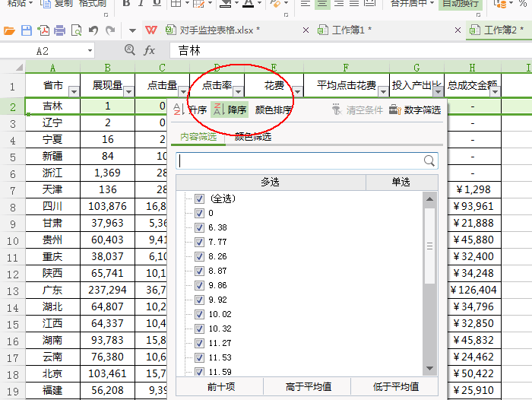Click 低于平均值 below average button
The height and width of the screenshot is (400, 532).
click(394, 387)
